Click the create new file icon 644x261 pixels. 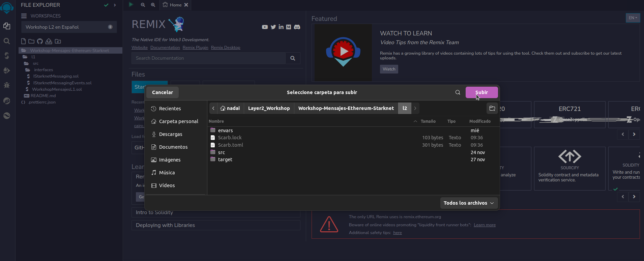[23, 41]
